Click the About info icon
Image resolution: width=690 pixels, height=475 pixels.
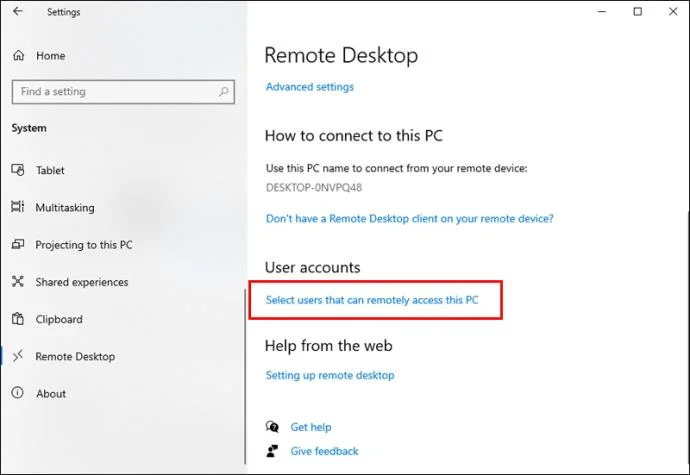(18, 393)
